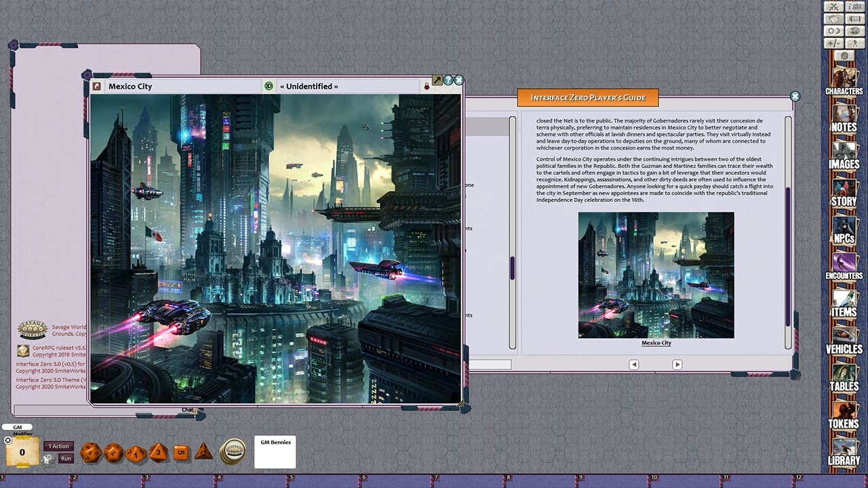The width and height of the screenshot is (868, 488).
Task: Switch the movement mode from Run
Action: coord(65,458)
